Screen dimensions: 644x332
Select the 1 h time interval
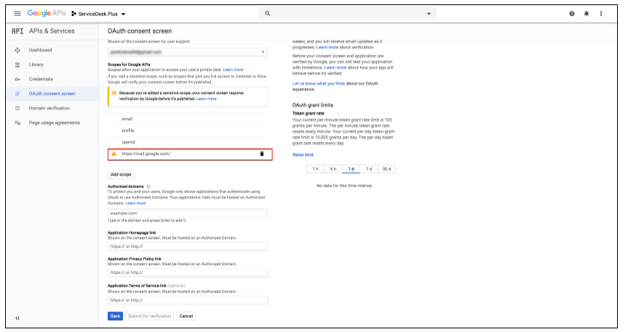(315, 169)
